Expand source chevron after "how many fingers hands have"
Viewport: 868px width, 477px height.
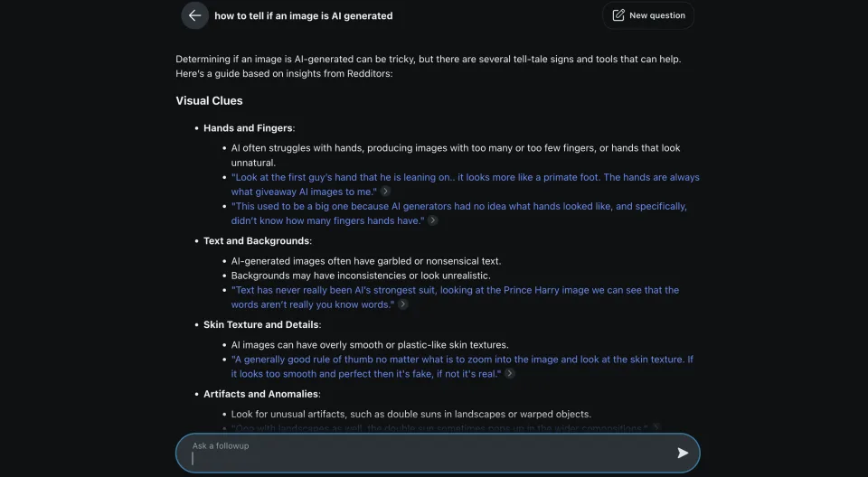tap(433, 220)
